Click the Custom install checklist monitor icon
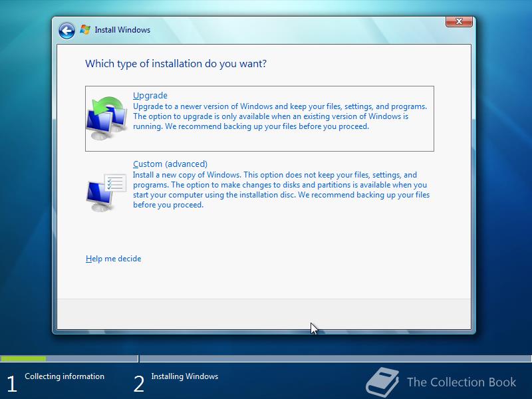Screen dimensions: 532x399 106,192
